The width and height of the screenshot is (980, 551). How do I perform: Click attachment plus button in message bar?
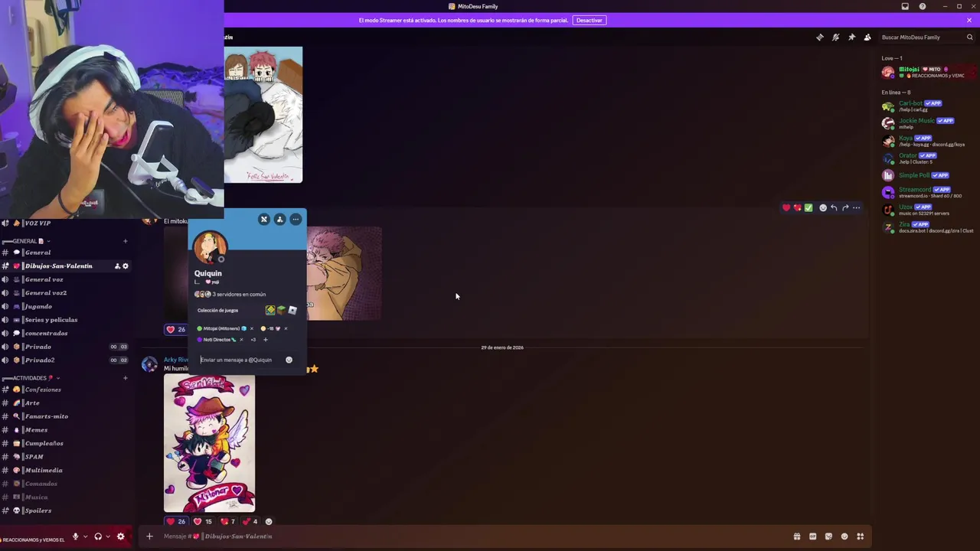(x=149, y=536)
